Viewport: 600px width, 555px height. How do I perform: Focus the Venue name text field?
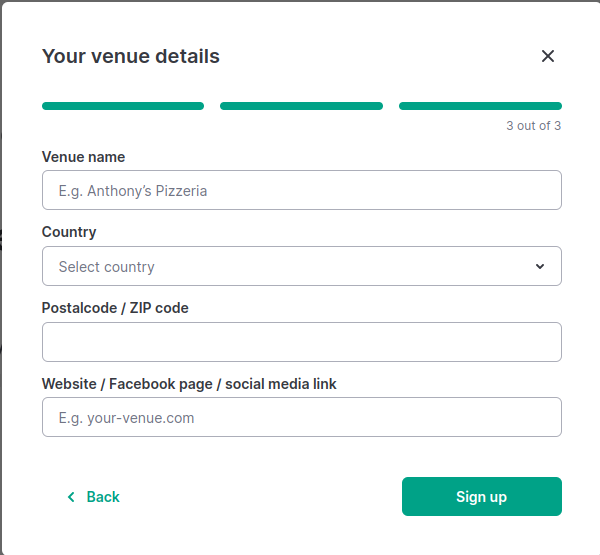(x=302, y=190)
